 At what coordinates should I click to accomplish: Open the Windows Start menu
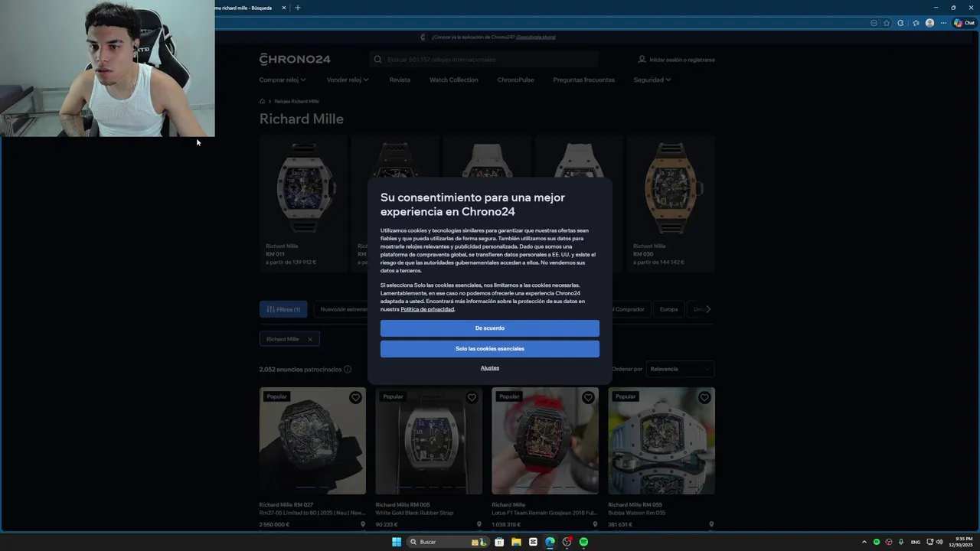pos(397,542)
